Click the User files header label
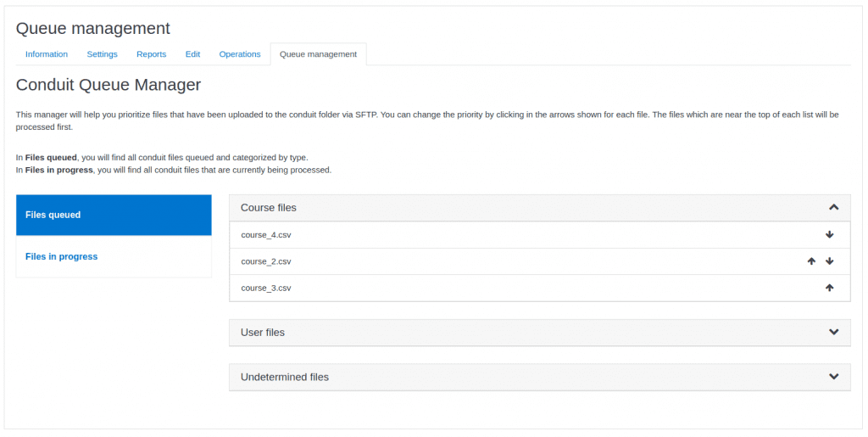The image size is (868, 437). click(263, 332)
